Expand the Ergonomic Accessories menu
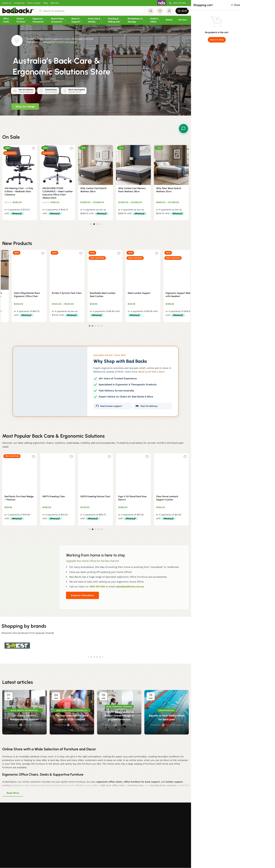The width and height of the screenshot is (275, 868). coord(38,20)
